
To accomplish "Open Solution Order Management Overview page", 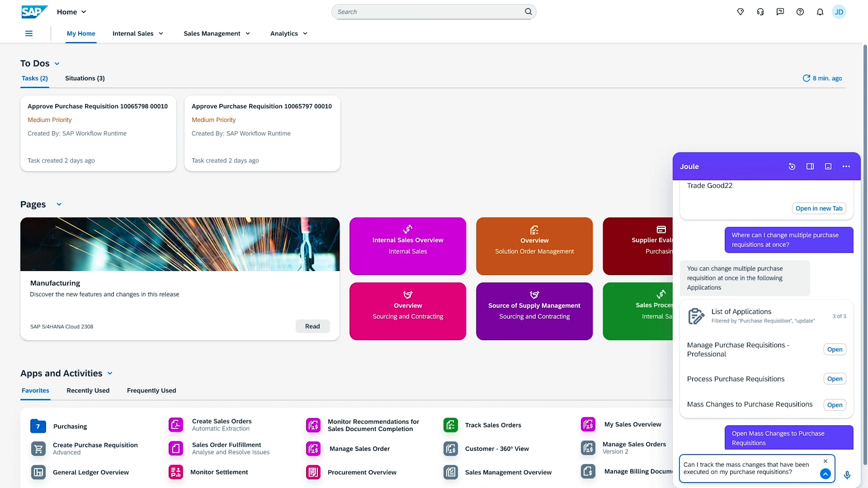I will tap(534, 245).
